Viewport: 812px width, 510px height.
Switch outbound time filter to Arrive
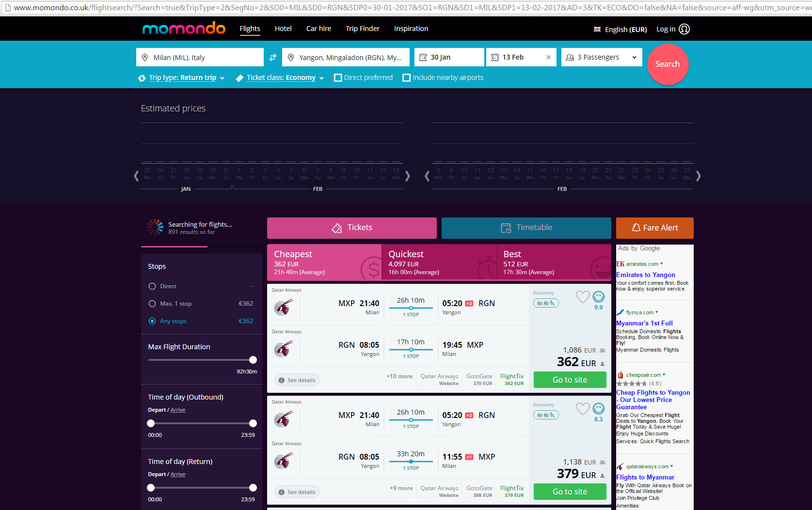pos(178,410)
